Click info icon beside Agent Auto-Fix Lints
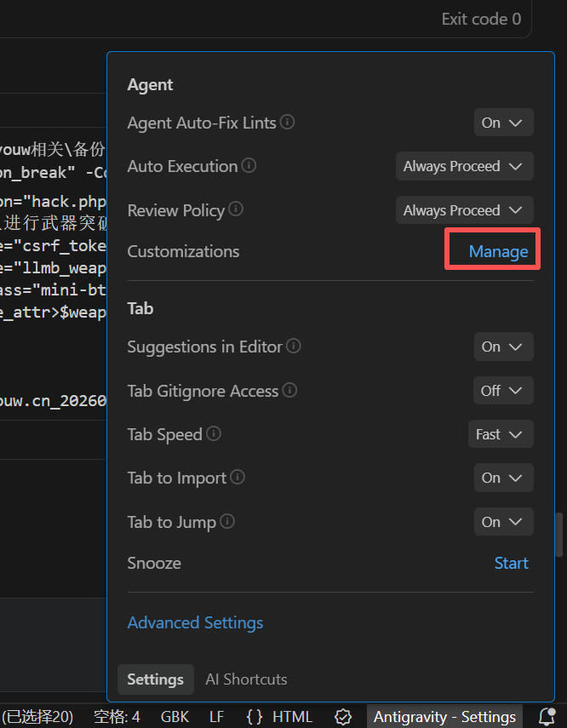 point(288,123)
